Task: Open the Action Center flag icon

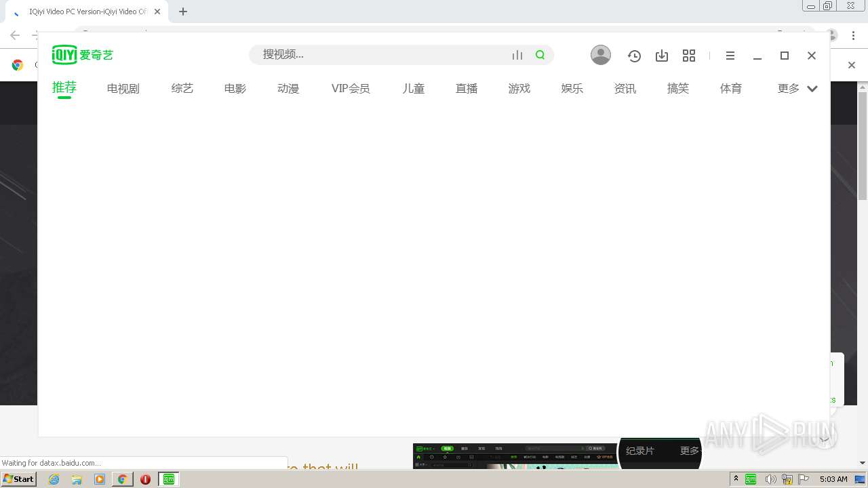Action: click(804, 479)
